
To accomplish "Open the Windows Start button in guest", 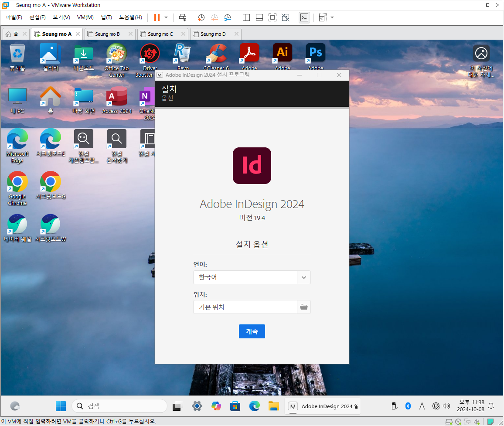I will click(61, 406).
